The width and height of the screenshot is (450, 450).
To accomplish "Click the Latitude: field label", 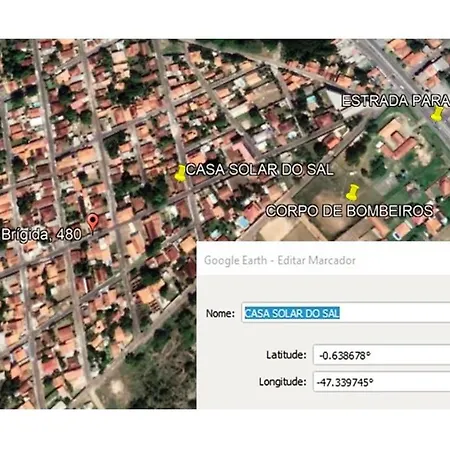I will (x=286, y=355).
